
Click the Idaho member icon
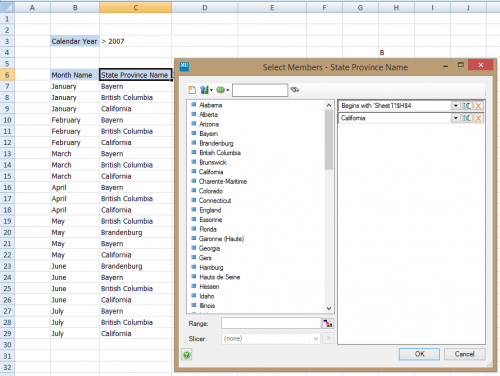(193, 295)
